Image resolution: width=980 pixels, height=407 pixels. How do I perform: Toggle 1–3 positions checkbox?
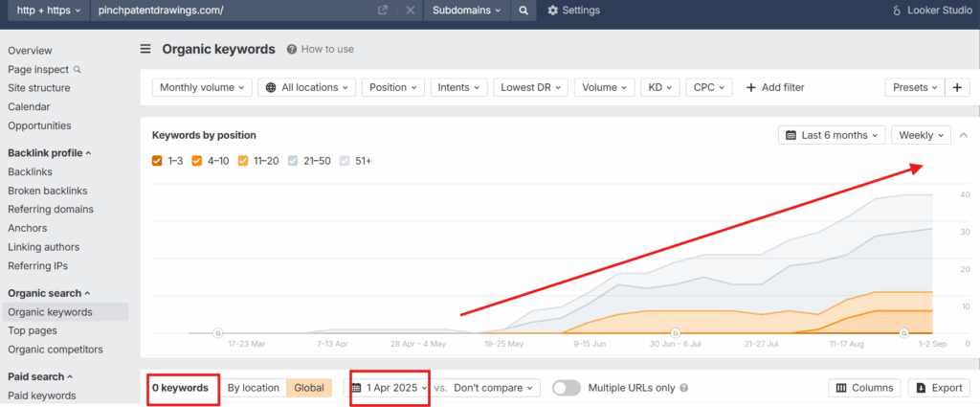[158, 161]
